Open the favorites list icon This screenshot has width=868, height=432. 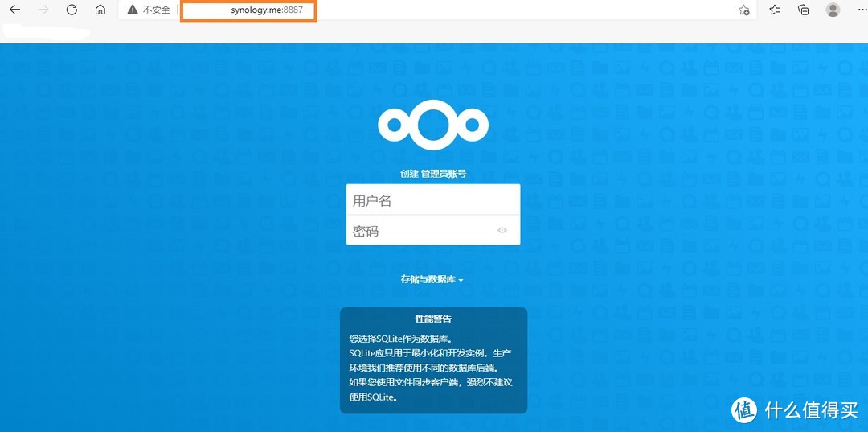775,10
